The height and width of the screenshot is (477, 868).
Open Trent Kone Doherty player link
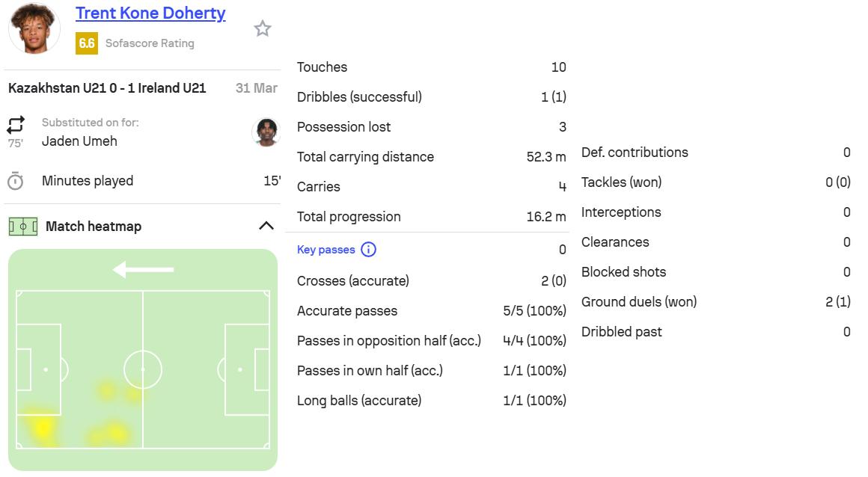click(x=150, y=13)
